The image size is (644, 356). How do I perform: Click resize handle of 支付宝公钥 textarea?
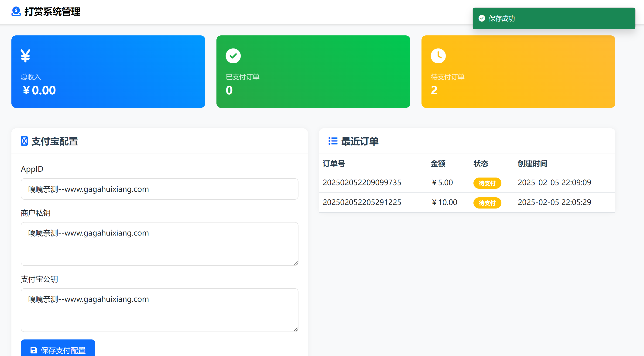[x=295, y=329]
